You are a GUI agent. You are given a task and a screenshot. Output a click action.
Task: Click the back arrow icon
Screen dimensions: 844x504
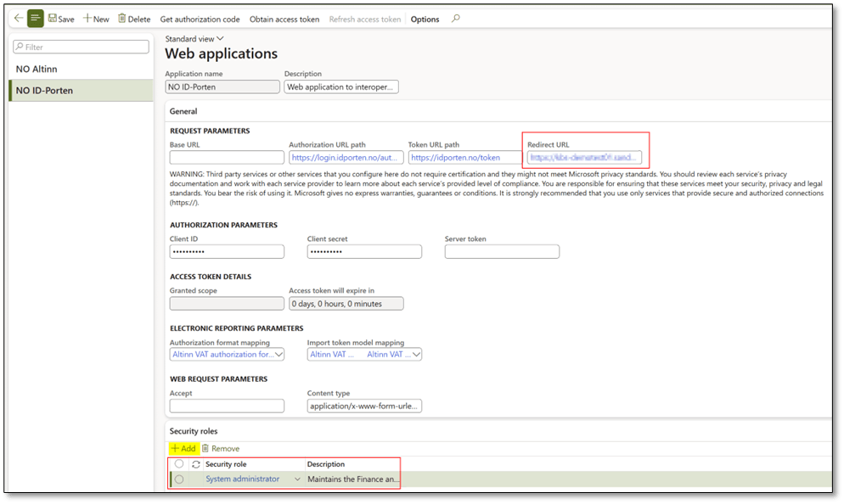pos(18,18)
